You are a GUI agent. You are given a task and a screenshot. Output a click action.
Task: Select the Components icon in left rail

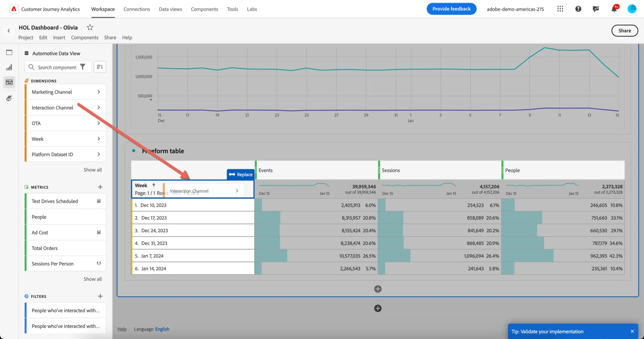9,82
